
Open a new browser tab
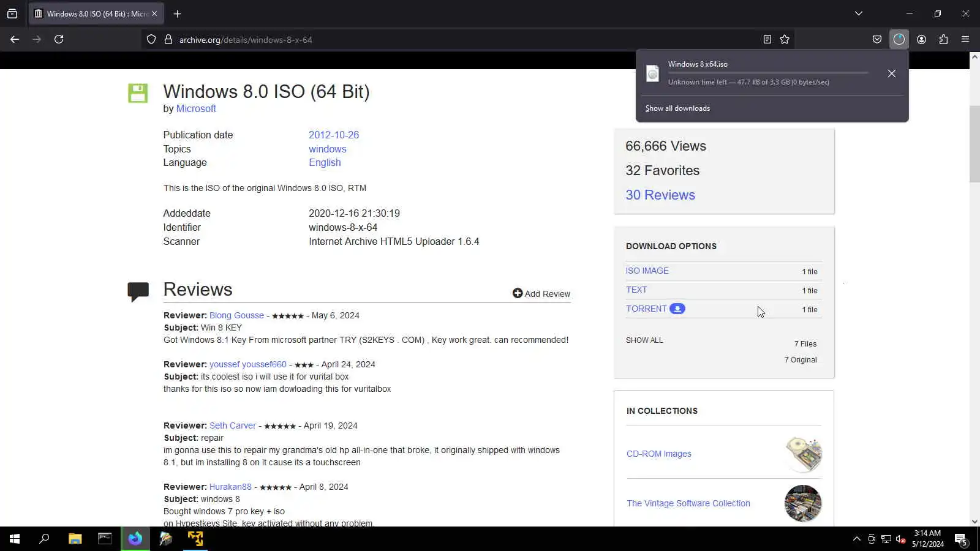point(177,13)
